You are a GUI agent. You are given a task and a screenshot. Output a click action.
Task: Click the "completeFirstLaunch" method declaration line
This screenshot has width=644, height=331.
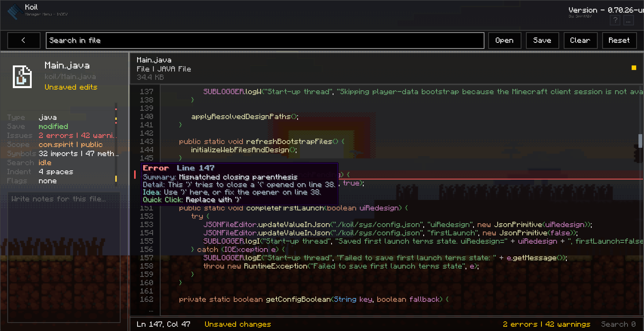coord(293,208)
